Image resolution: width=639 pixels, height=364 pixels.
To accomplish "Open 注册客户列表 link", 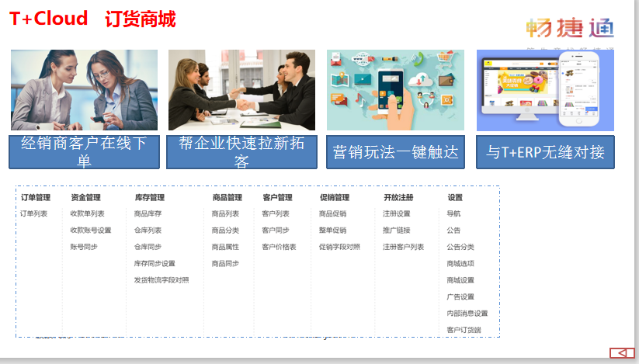I will 404,247.
